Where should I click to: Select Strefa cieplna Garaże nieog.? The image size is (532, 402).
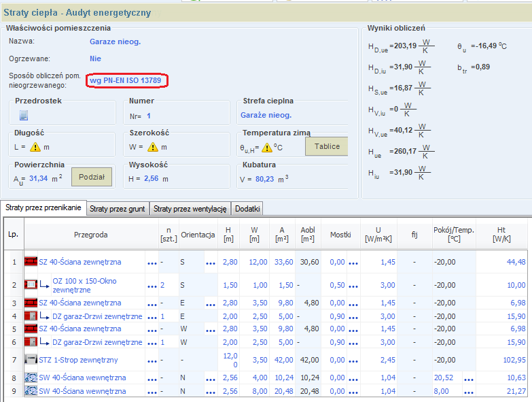click(266, 115)
